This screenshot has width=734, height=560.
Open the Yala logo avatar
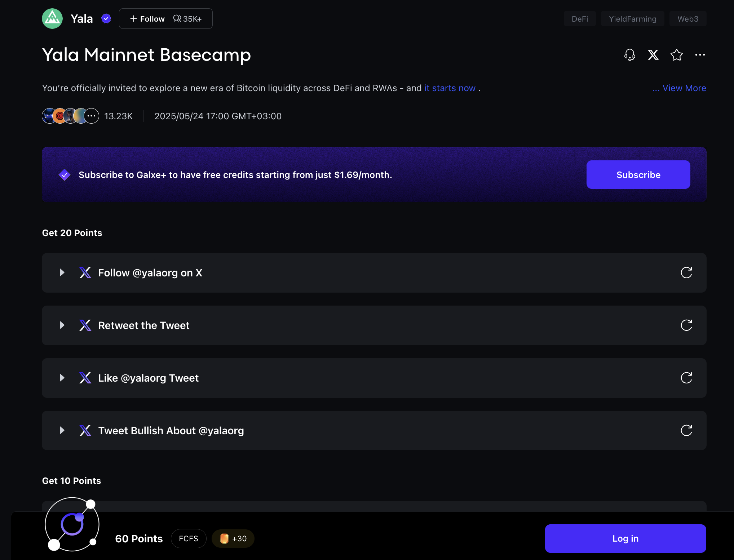52,19
